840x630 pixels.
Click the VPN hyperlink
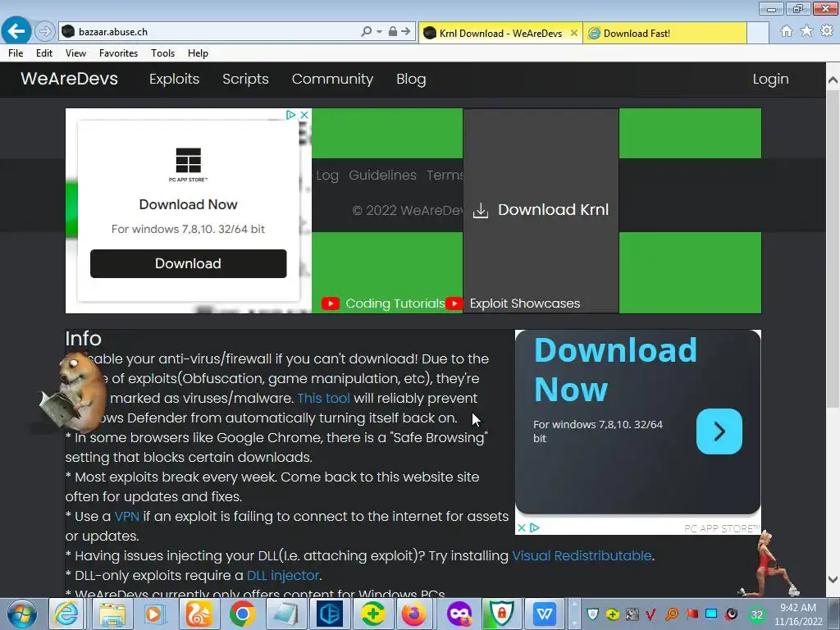(127, 517)
